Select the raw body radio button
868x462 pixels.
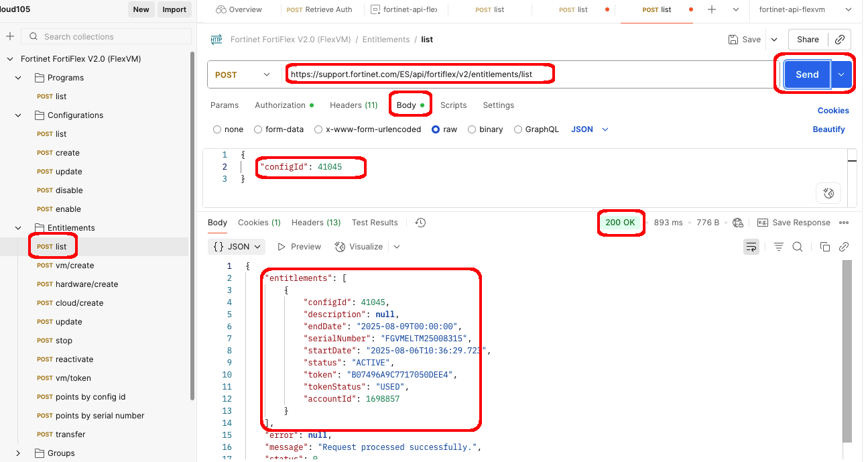click(436, 129)
